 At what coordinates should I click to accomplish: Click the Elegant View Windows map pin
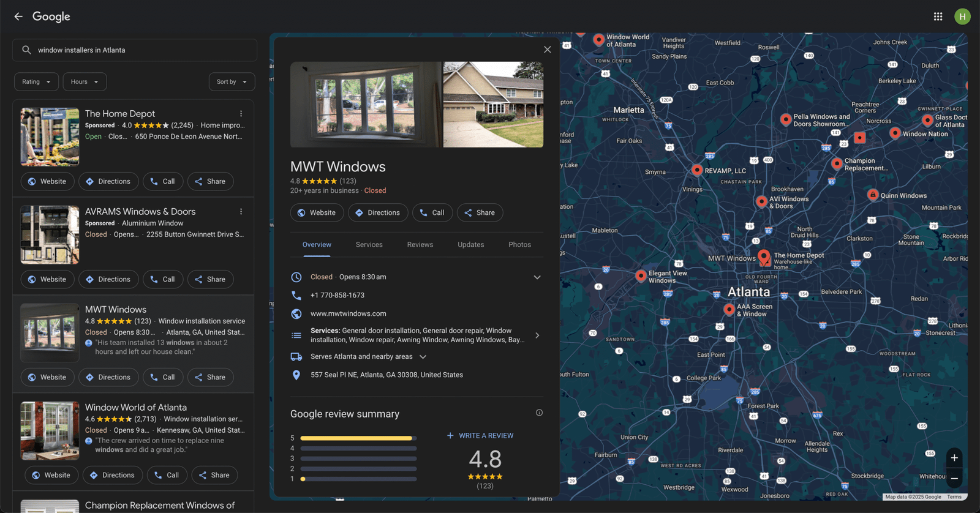click(641, 276)
